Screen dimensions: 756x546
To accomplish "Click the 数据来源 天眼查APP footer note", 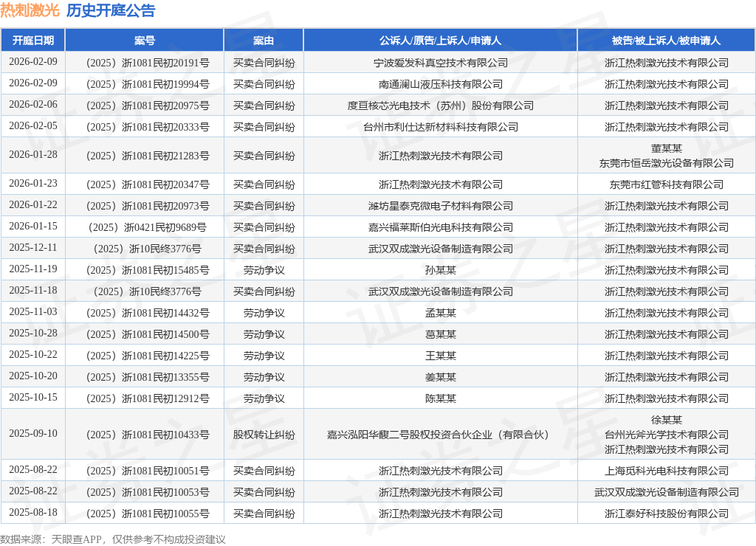I will point(113,539).
